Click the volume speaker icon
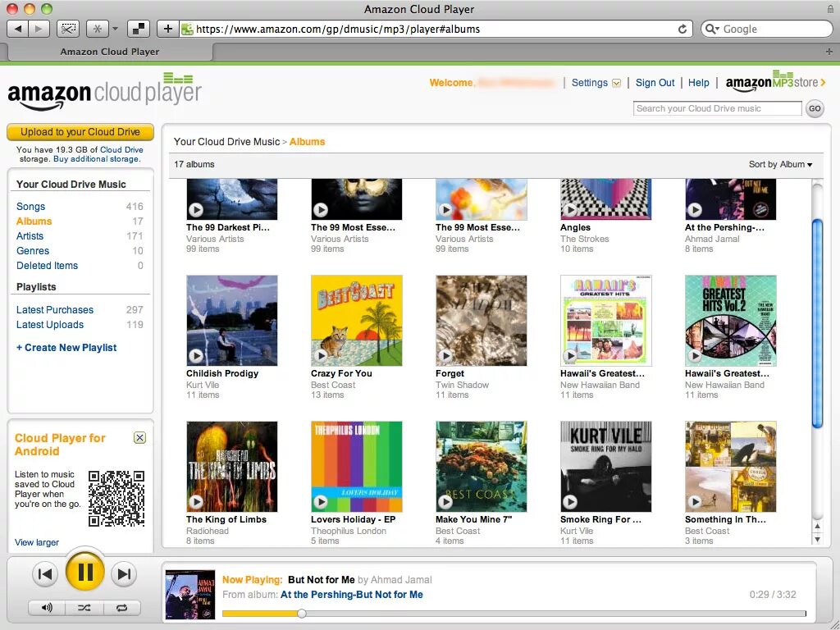Viewport: 840px width, 630px height. 47,608
